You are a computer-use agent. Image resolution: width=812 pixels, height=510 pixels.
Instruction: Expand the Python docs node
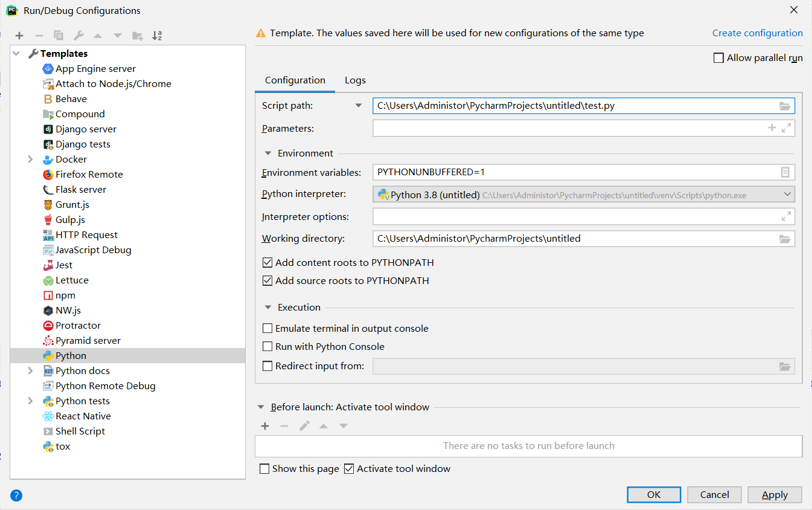tap(30, 371)
